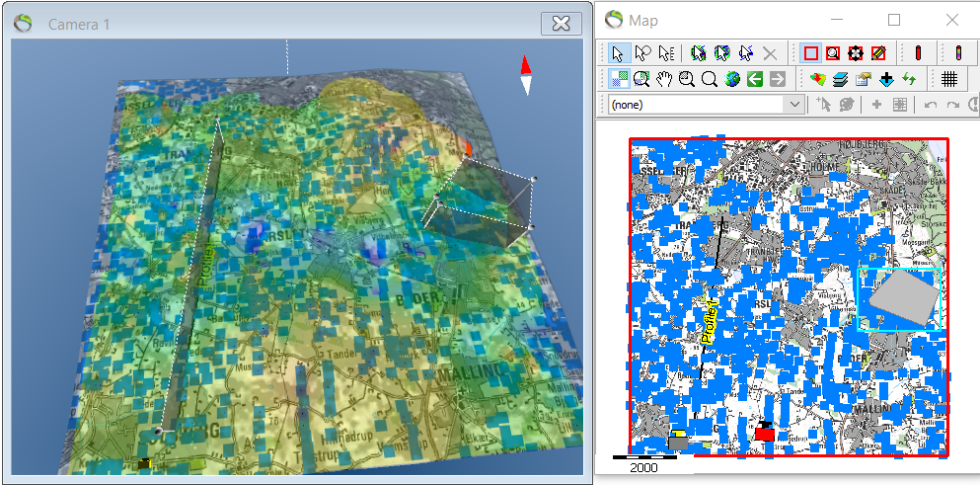Screen dimensions: 980x485
Task: Click the globe full-extent icon
Action: [x=732, y=79]
